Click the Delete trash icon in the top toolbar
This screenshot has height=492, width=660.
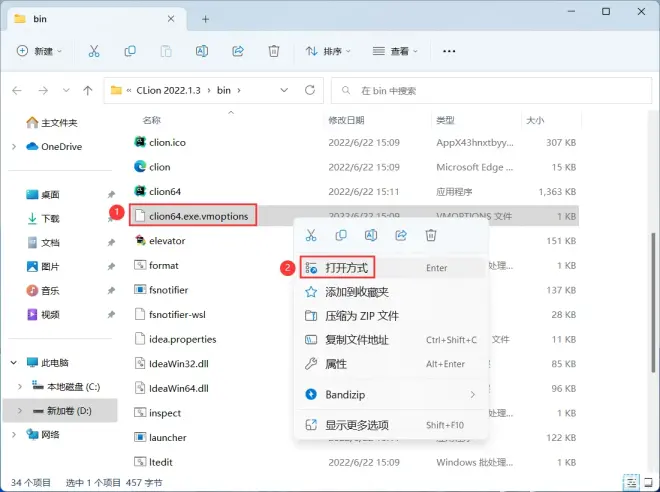click(274, 51)
